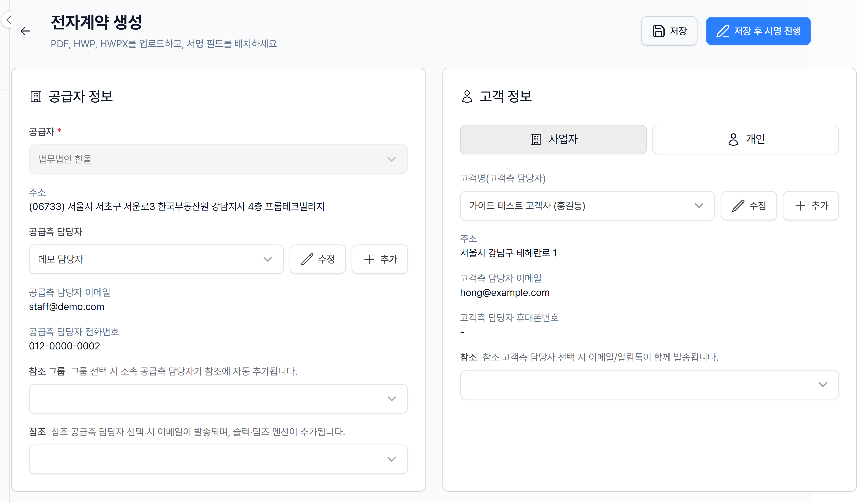Click the 공급측 담당자 이메일 label
Image resolution: width=868 pixels, height=503 pixels.
point(70,292)
